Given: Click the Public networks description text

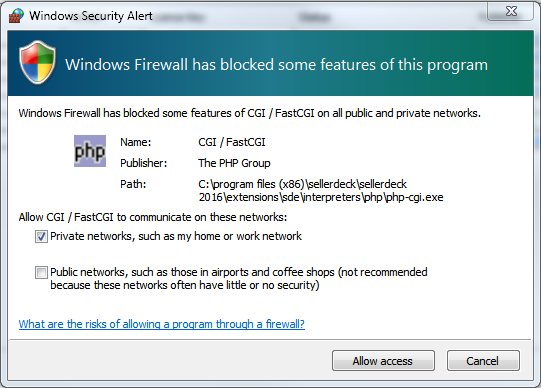Looking at the screenshot, I should click(239, 279).
